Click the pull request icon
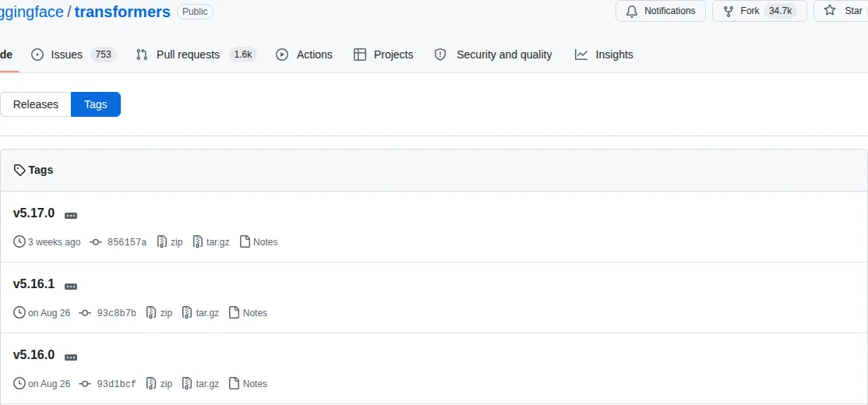Image resolution: width=868 pixels, height=405 pixels. (x=142, y=55)
